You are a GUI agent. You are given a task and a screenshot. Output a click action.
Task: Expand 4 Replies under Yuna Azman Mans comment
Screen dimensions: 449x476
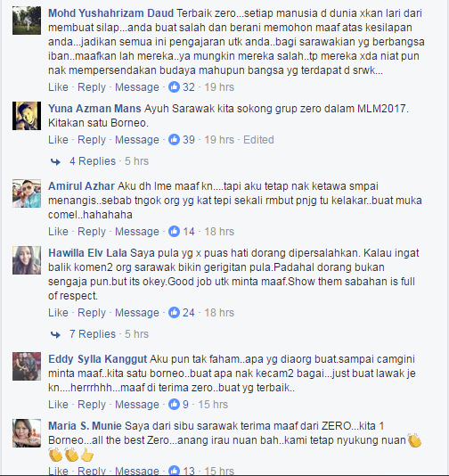coord(93,160)
